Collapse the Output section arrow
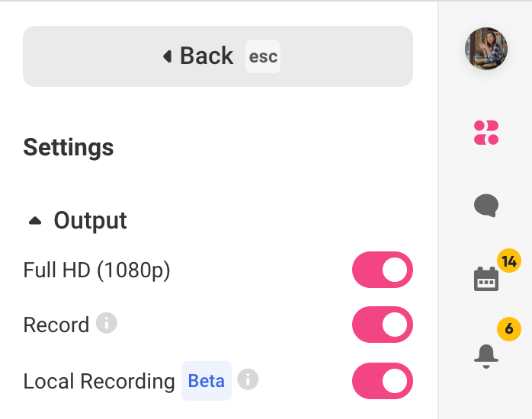The width and height of the screenshot is (532, 419). tap(35, 221)
